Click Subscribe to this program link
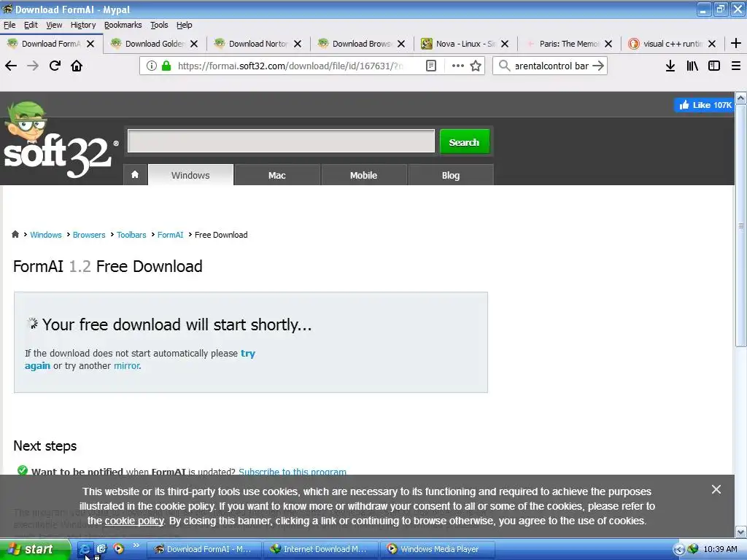 pos(293,472)
